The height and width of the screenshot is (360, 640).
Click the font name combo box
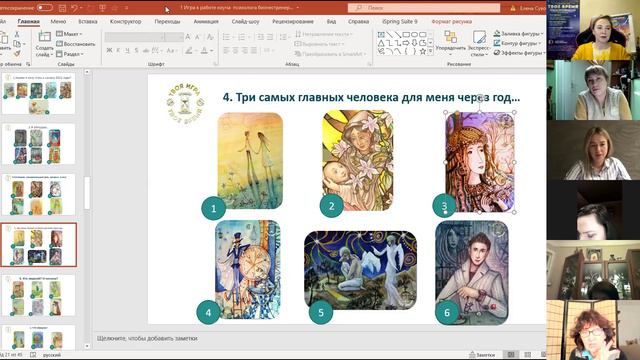coord(135,37)
